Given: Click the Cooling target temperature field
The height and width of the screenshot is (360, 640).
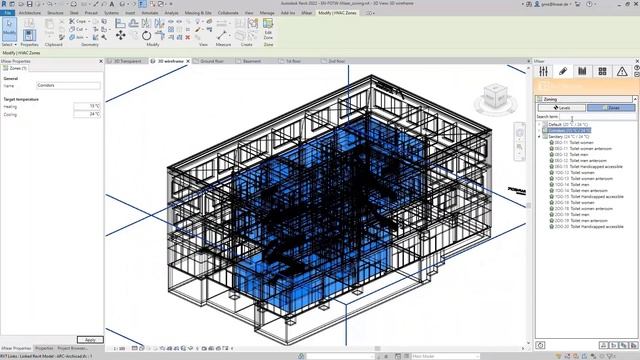Looking at the screenshot, I should coord(87,114).
